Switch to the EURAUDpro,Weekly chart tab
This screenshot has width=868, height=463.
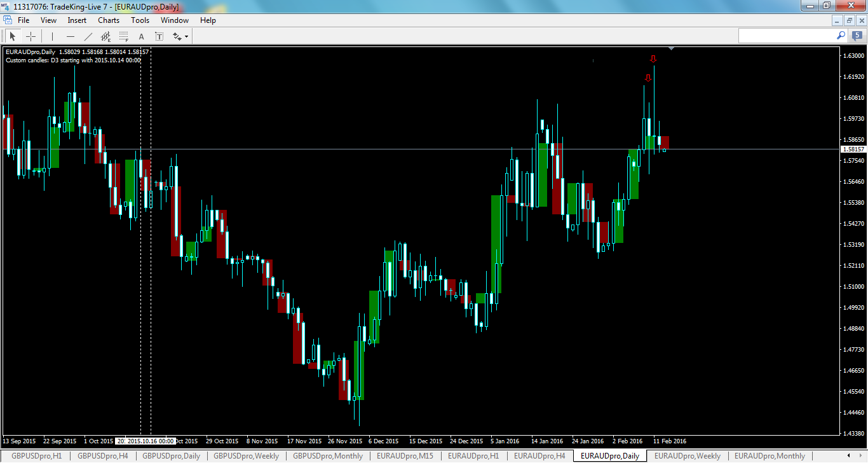coord(688,456)
